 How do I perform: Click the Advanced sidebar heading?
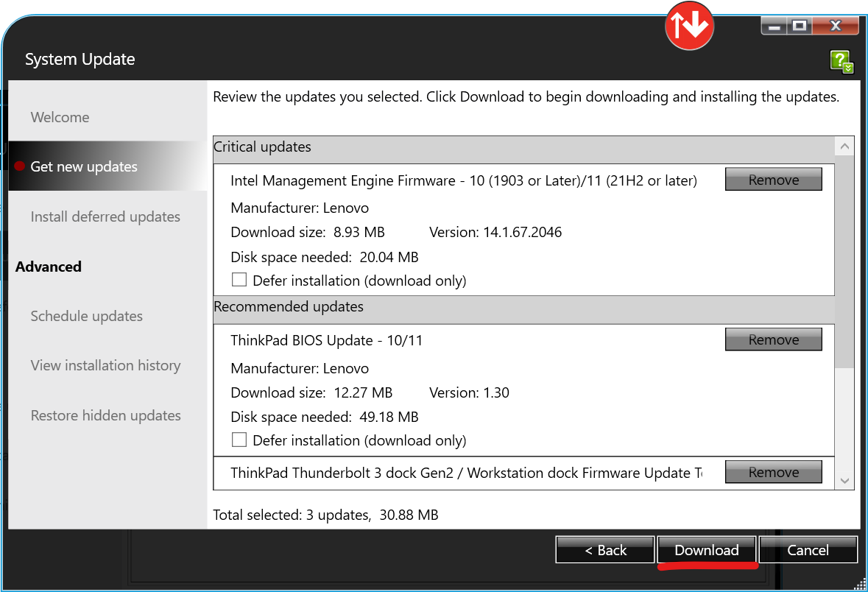tap(48, 267)
